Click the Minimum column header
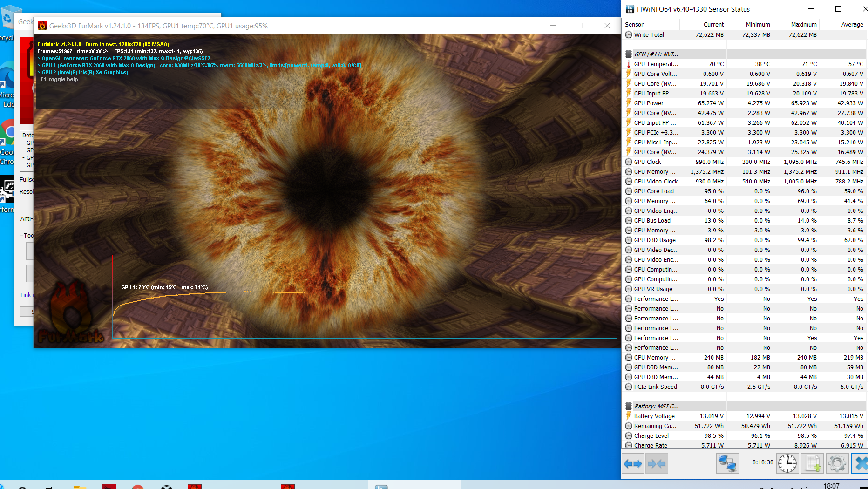This screenshot has width=868, height=489. point(749,25)
